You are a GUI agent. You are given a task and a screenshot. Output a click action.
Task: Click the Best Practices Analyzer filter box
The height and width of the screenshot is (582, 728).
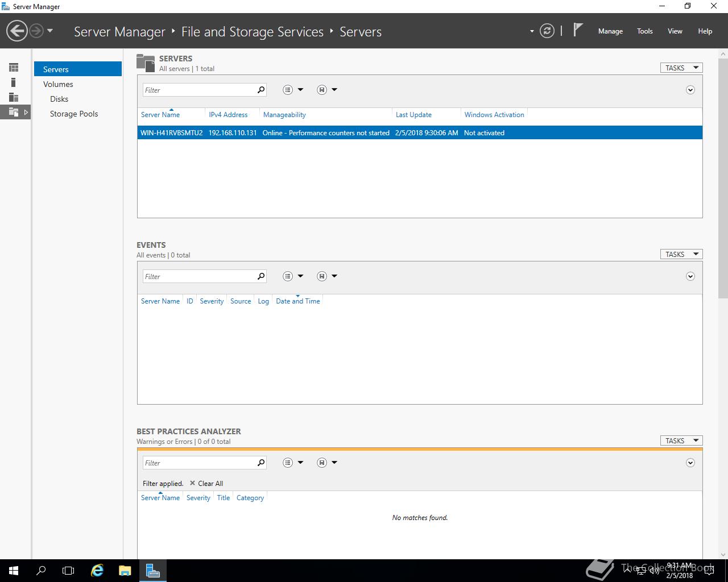[x=199, y=463]
